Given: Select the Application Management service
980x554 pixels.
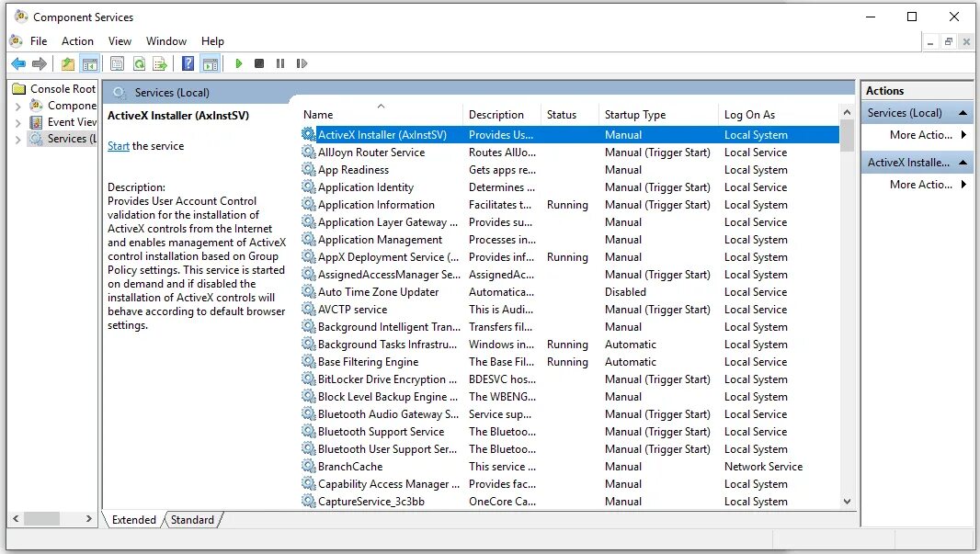Looking at the screenshot, I should (x=569, y=239).
